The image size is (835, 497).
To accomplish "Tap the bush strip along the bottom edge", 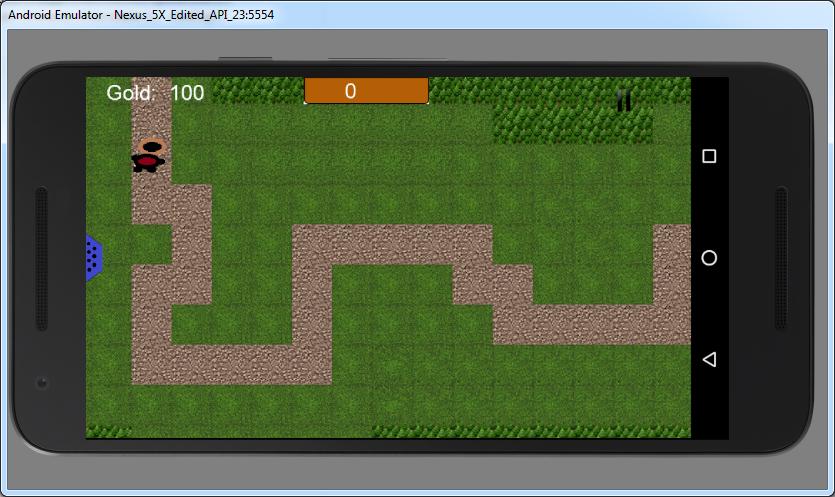I will [x=530, y=431].
